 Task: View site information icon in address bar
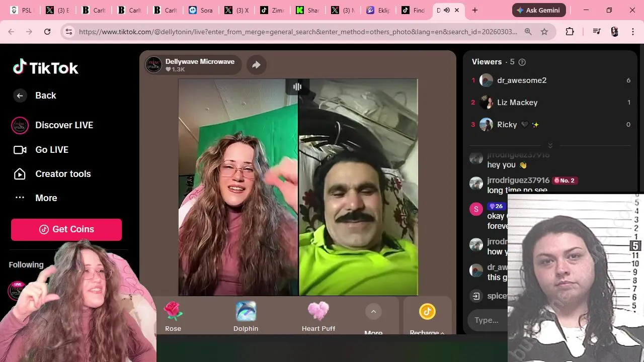[69, 32]
